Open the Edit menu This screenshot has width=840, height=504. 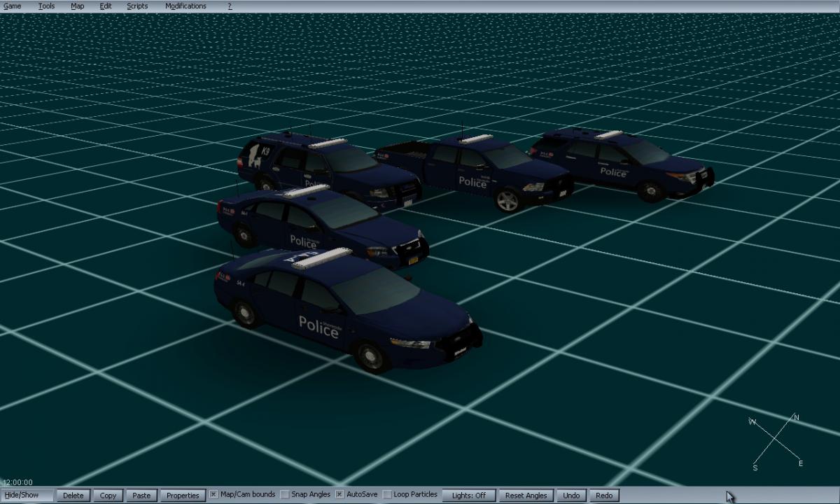click(106, 6)
